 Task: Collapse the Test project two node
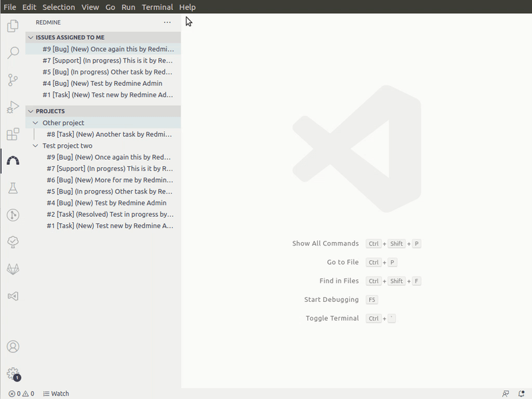(x=103, y=146)
